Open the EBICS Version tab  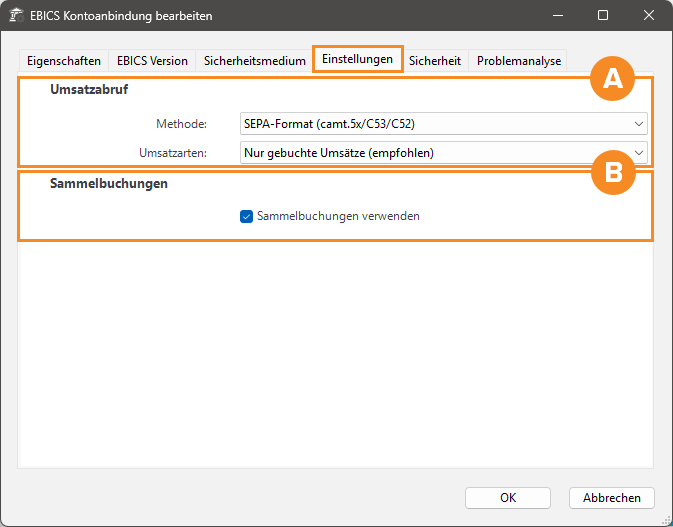pos(152,61)
